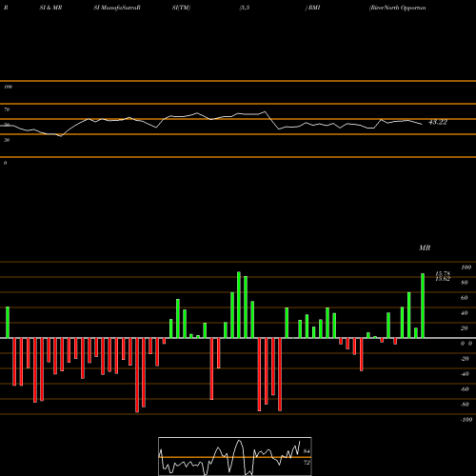Click the MR axis label -80
This screenshot has width=476, height=476.
tap(465, 405)
